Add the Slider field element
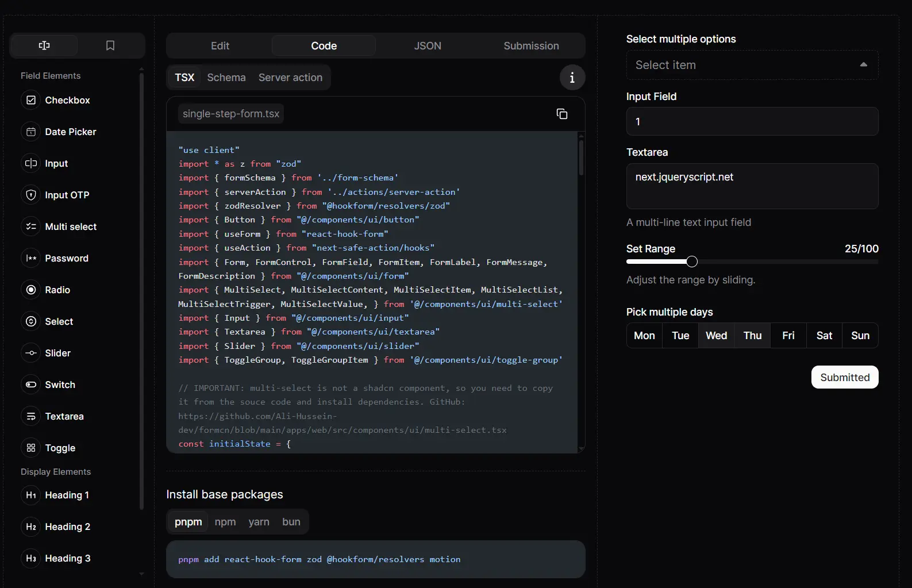The image size is (912, 588). [57, 353]
